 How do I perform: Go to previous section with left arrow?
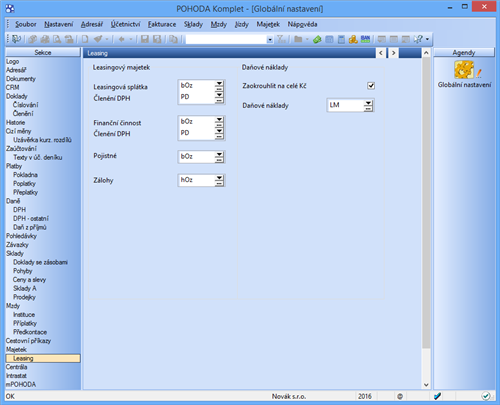coord(381,53)
